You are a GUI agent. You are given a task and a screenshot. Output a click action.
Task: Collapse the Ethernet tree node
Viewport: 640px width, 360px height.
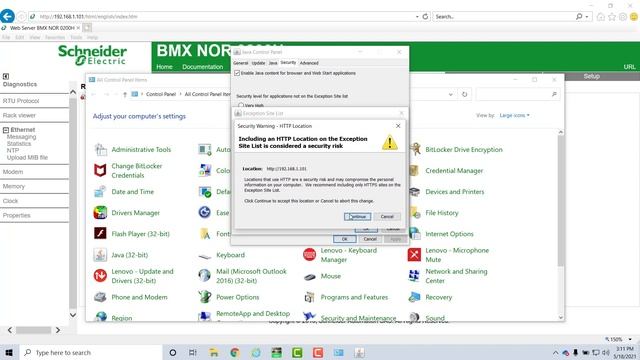click(x=6, y=130)
